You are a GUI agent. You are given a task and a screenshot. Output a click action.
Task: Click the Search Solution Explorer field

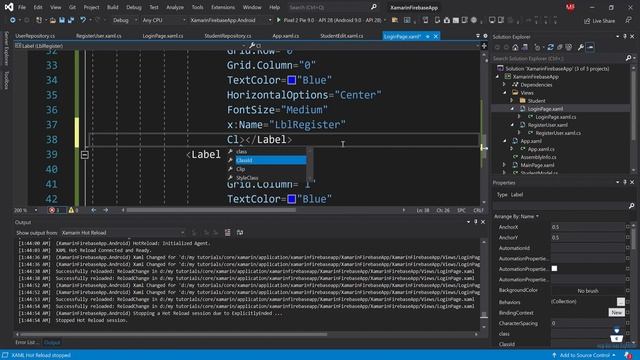tap(558, 58)
